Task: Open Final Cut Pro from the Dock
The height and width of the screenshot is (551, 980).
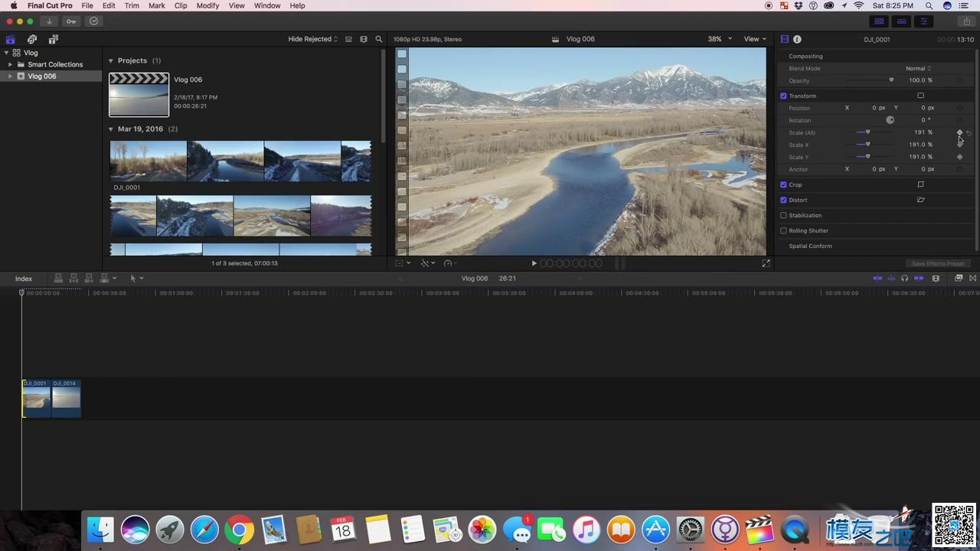Action: point(759,530)
